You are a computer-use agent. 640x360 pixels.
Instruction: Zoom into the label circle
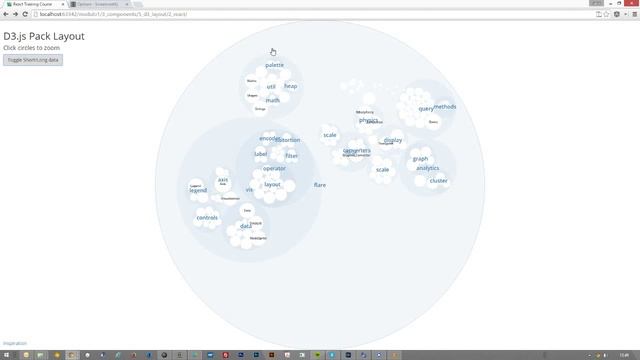pos(261,154)
